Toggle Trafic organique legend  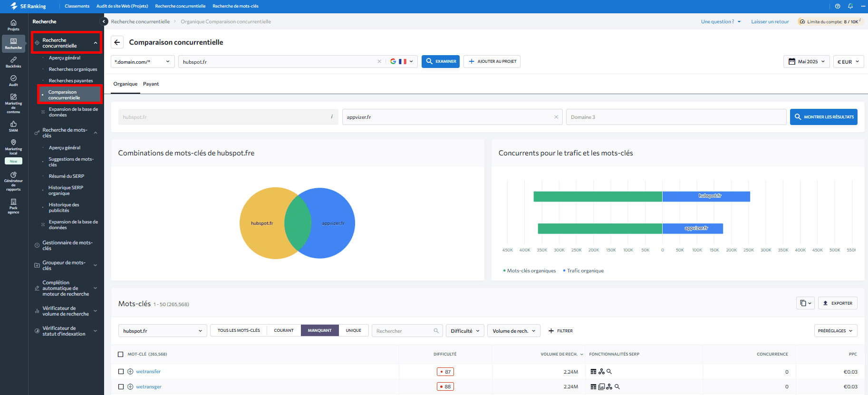(x=583, y=271)
